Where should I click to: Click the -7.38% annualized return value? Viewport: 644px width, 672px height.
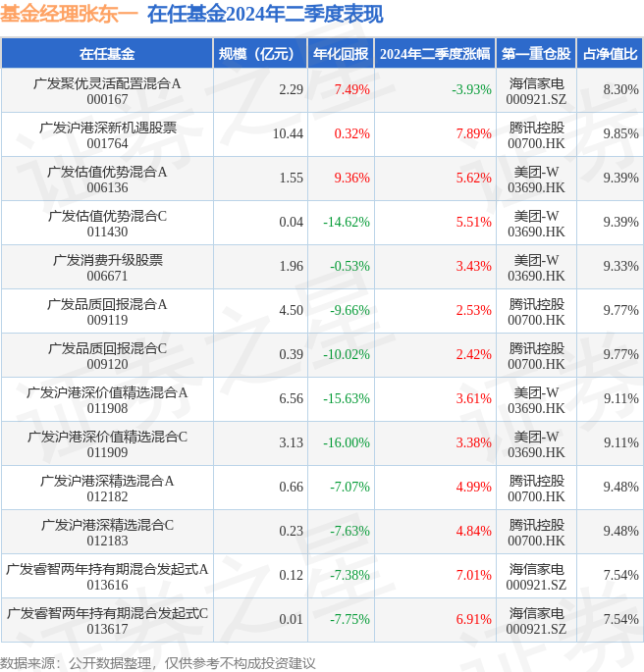pos(349,575)
